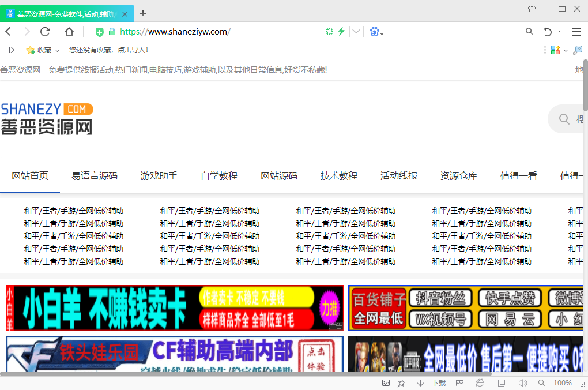Click the magnifier search icon near address bar
Viewport: 588px width, 390px height.
[x=529, y=32]
